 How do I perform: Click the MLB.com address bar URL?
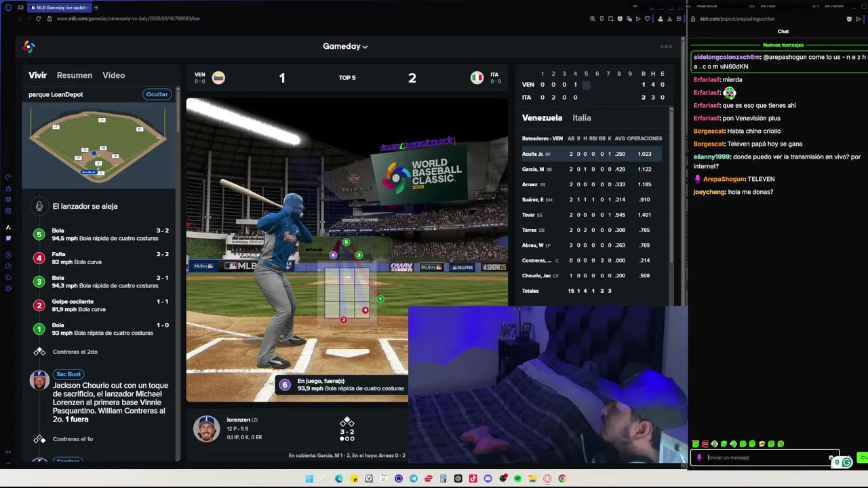pyautogui.click(x=128, y=19)
